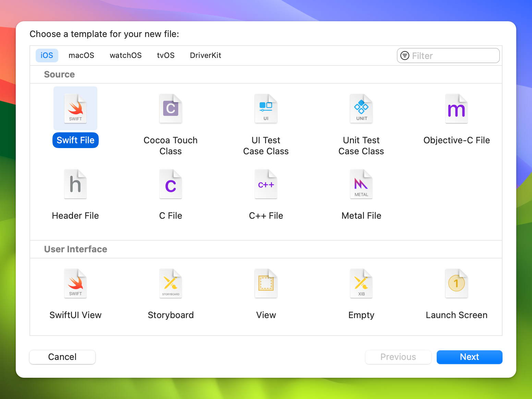Click the "Storyboard" label
The width and height of the screenshot is (532, 399).
point(171,315)
